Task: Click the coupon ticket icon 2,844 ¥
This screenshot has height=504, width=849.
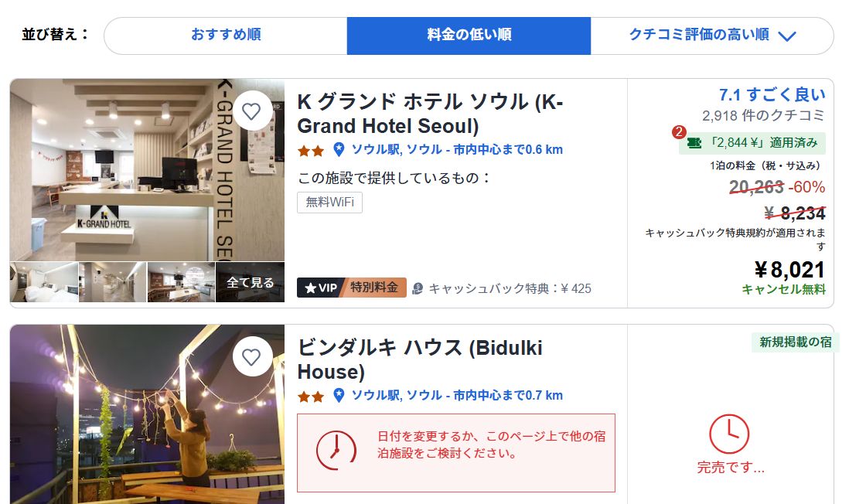Action: 694,143
